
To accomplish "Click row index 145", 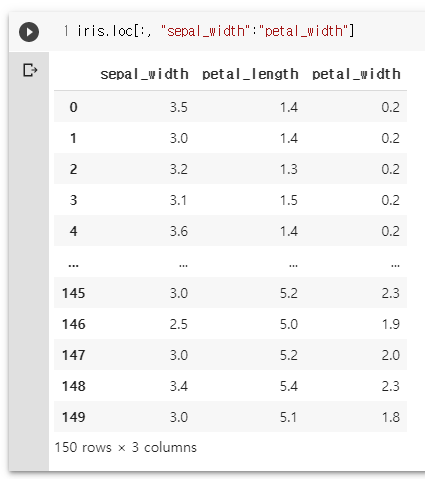I will [x=74, y=293].
